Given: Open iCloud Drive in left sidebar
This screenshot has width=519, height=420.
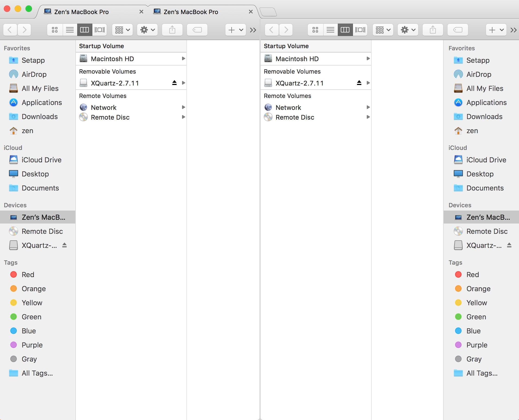Looking at the screenshot, I should (38, 160).
